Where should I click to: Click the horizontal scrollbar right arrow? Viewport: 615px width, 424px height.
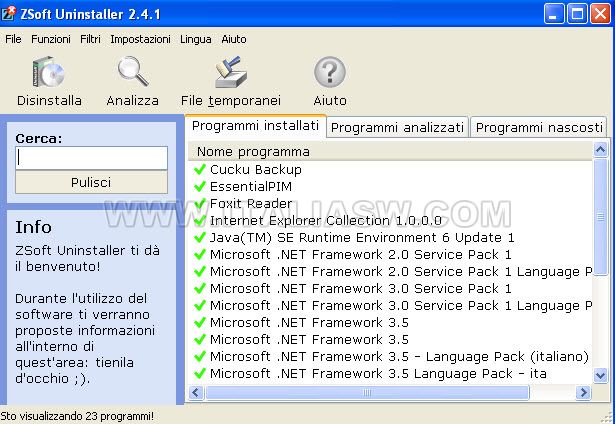pyautogui.click(x=583, y=392)
